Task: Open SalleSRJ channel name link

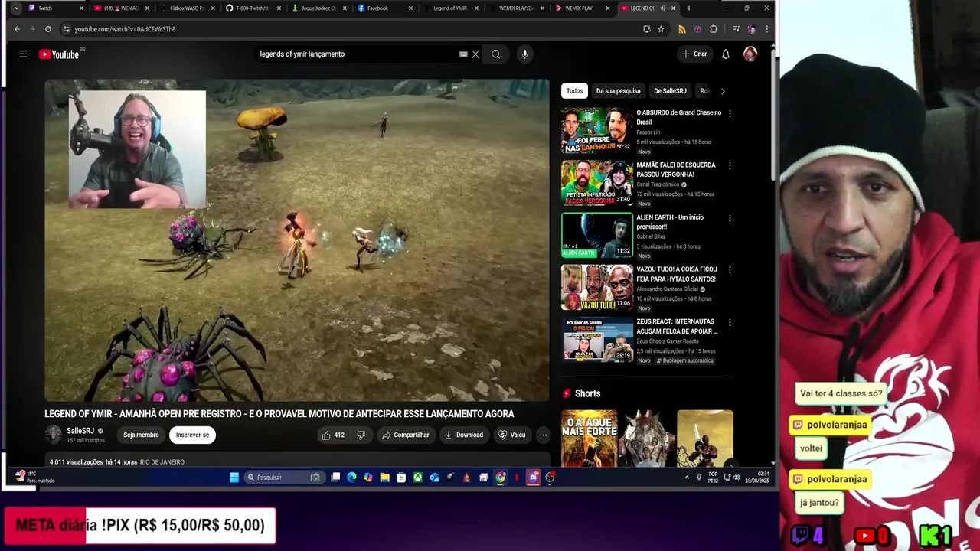Action: [80, 431]
